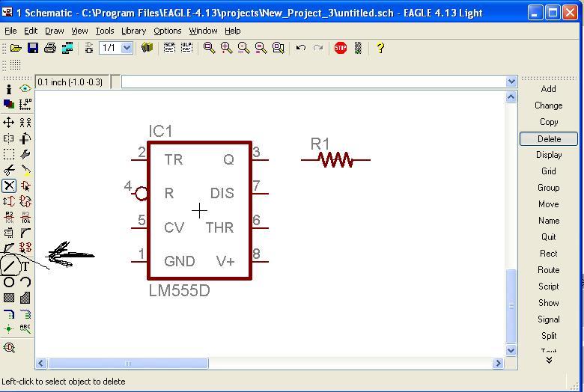This screenshot has width=584, height=392.
Task: Zoom out with the minus magnifier
Action: pyautogui.click(x=243, y=48)
